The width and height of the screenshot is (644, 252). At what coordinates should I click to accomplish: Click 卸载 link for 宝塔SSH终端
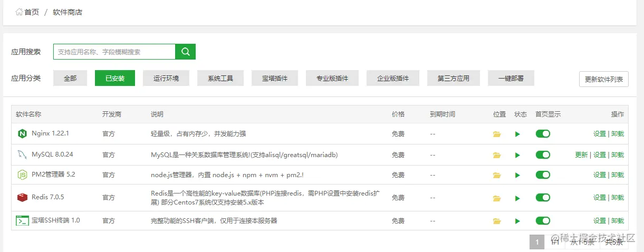pos(618,221)
